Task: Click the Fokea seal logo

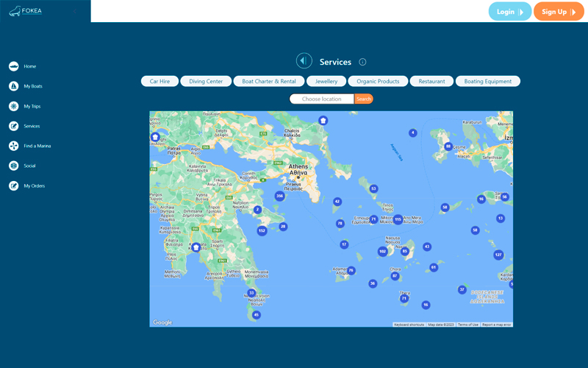Action: (x=25, y=11)
